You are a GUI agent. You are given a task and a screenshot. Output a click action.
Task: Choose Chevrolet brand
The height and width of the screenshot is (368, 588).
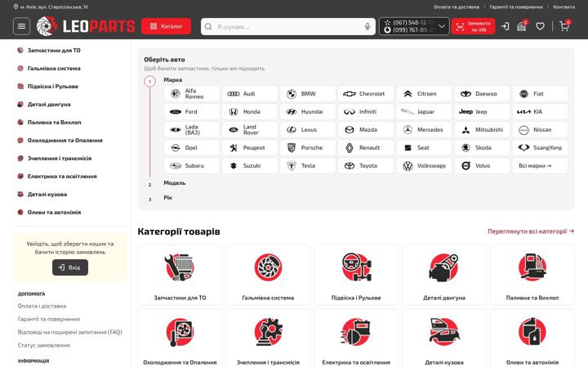coord(366,94)
